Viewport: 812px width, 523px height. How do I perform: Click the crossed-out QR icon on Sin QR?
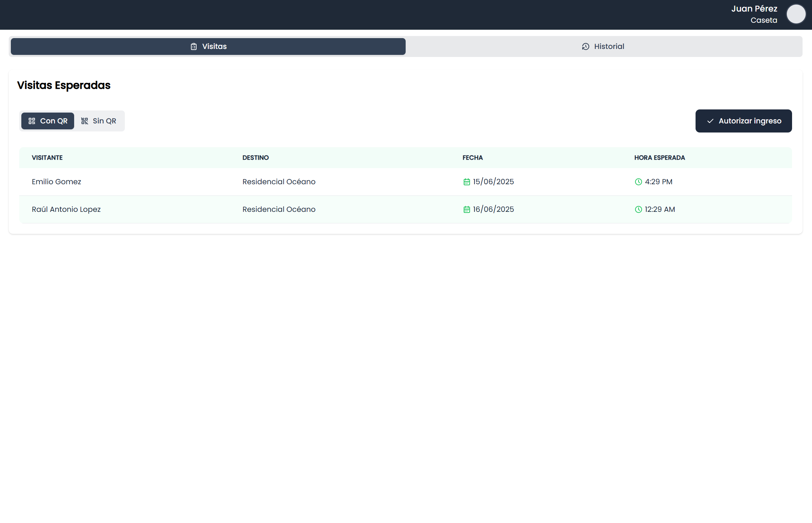85,121
